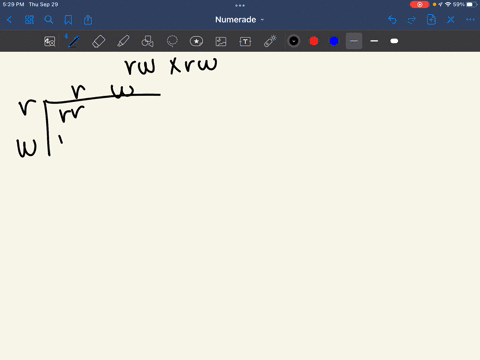The width and height of the screenshot is (480, 360).
Task: Select the thickest stroke width
Action: coord(394,41)
